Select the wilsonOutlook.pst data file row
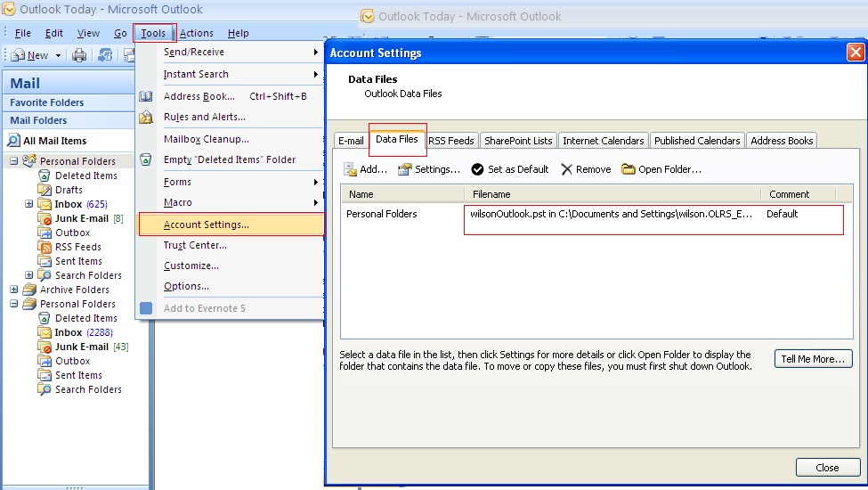The height and width of the screenshot is (490, 868). click(x=596, y=214)
